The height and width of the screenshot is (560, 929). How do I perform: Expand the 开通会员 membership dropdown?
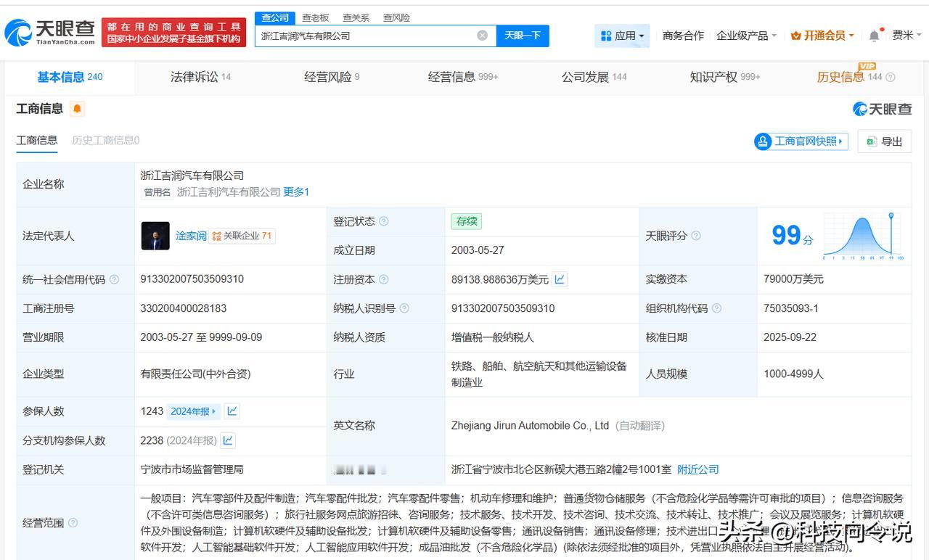(822, 36)
